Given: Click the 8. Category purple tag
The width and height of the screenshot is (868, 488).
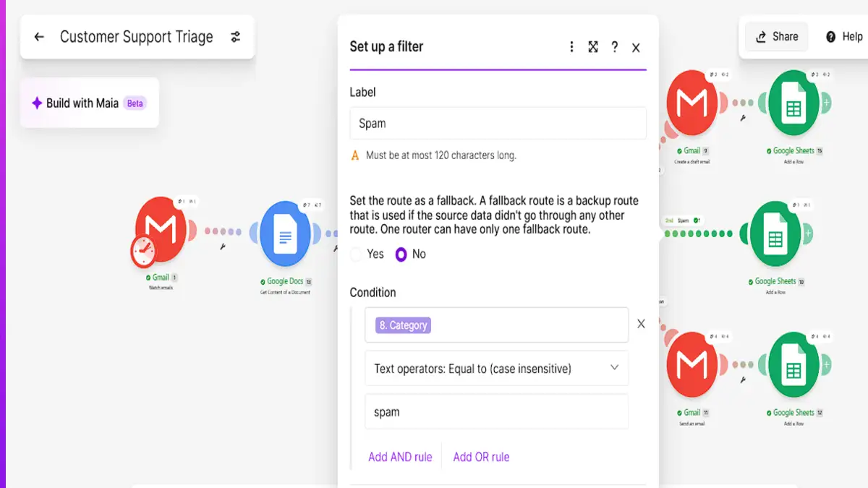Looking at the screenshot, I should pos(403,325).
